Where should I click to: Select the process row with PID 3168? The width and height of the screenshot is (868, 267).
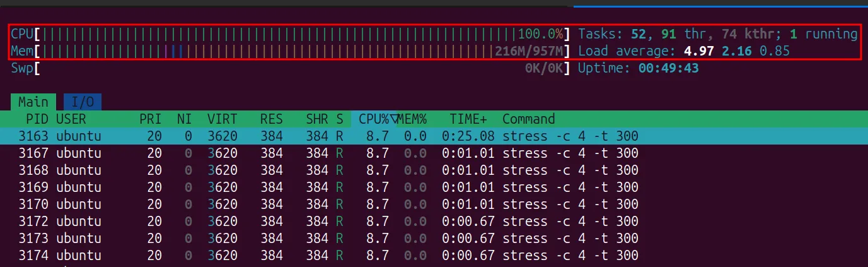click(434, 170)
